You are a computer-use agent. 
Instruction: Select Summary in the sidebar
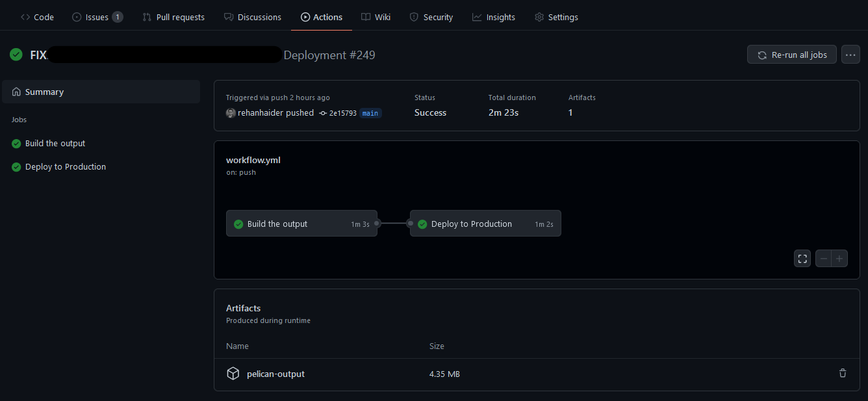click(x=45, y=92)
